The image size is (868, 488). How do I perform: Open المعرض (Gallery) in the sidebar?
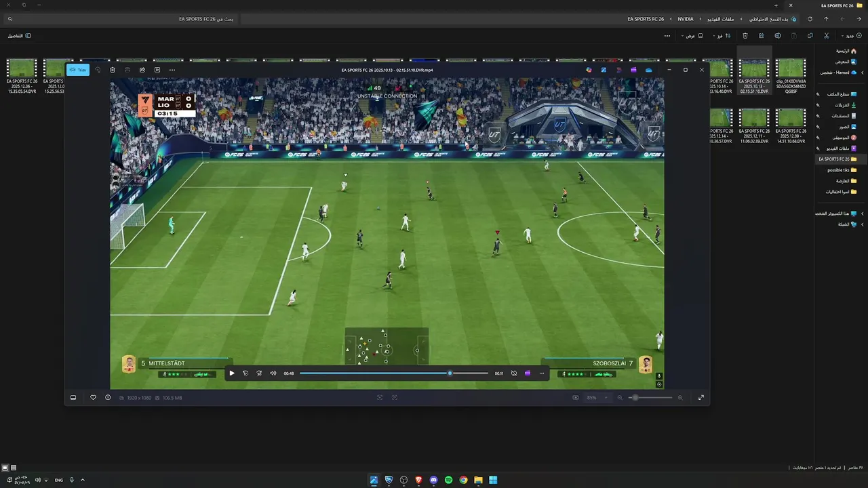[x=846, y=62]
